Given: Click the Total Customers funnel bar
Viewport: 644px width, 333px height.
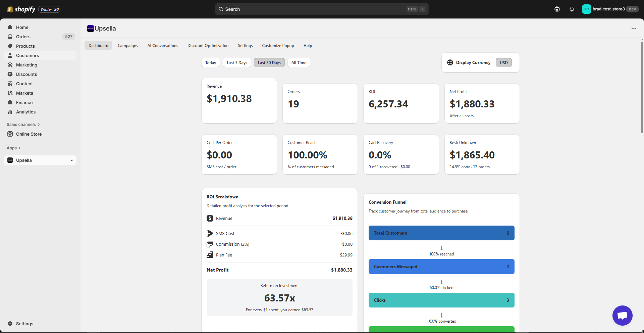Looking at the screenshot, I should point(441,233).
